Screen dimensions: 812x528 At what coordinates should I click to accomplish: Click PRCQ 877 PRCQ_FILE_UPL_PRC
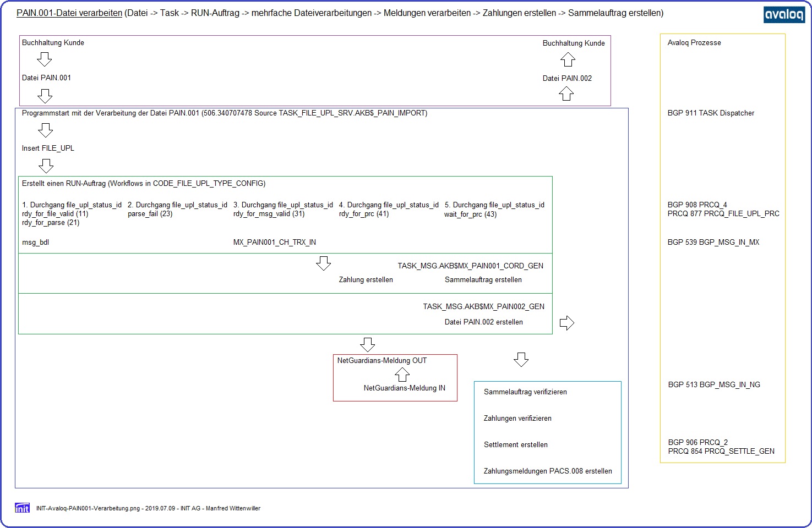[x=723, y=213]
